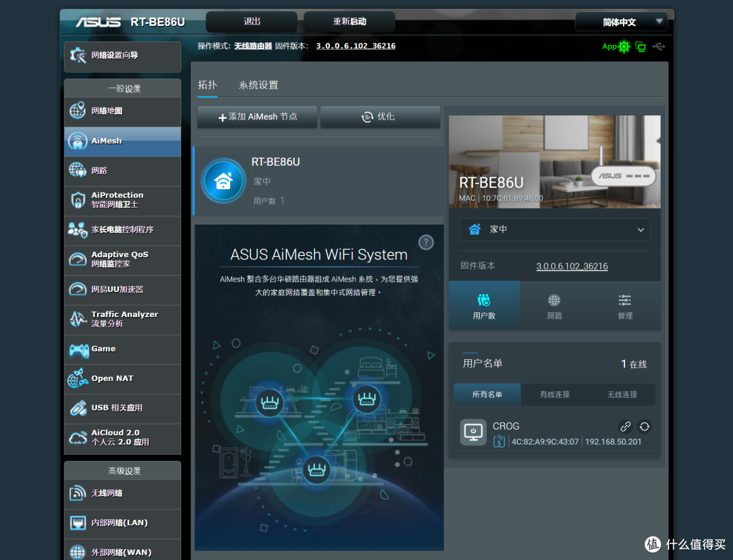Click the 重新启动 reboot button

pos(350,22)
